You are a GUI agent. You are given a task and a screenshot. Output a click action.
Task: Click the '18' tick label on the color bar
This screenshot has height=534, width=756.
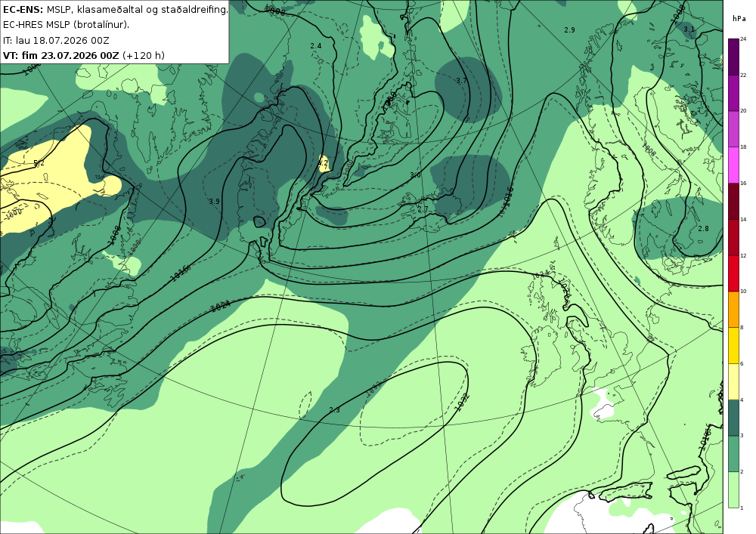743,147
